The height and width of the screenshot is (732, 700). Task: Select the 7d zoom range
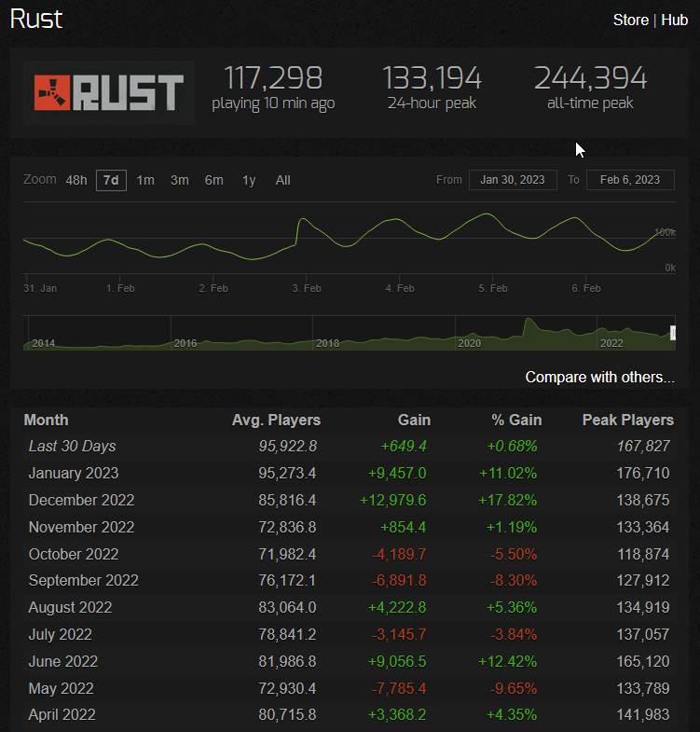(111, 180)
